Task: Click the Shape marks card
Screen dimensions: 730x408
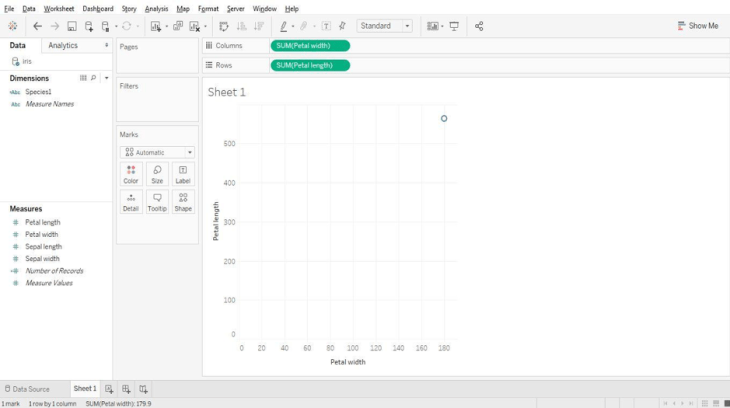Action: tap(183, 202)
